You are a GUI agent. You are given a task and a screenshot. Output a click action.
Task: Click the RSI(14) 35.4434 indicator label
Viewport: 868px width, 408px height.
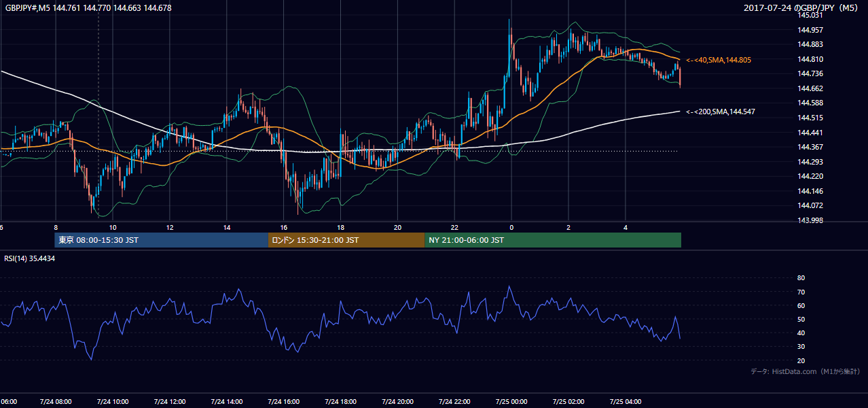(x=30, y=258)
